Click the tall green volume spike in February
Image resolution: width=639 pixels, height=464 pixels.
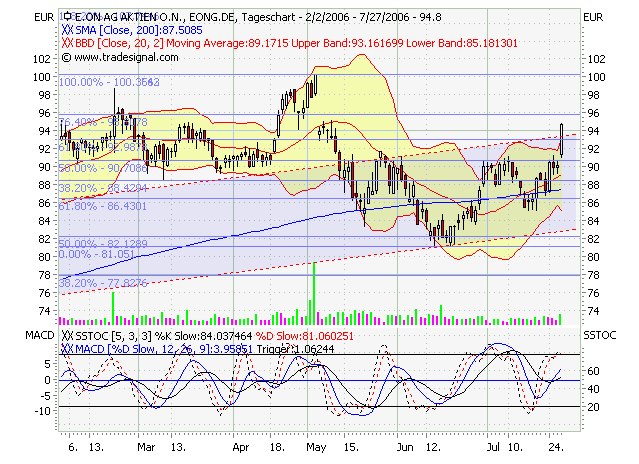pos(113,308)
